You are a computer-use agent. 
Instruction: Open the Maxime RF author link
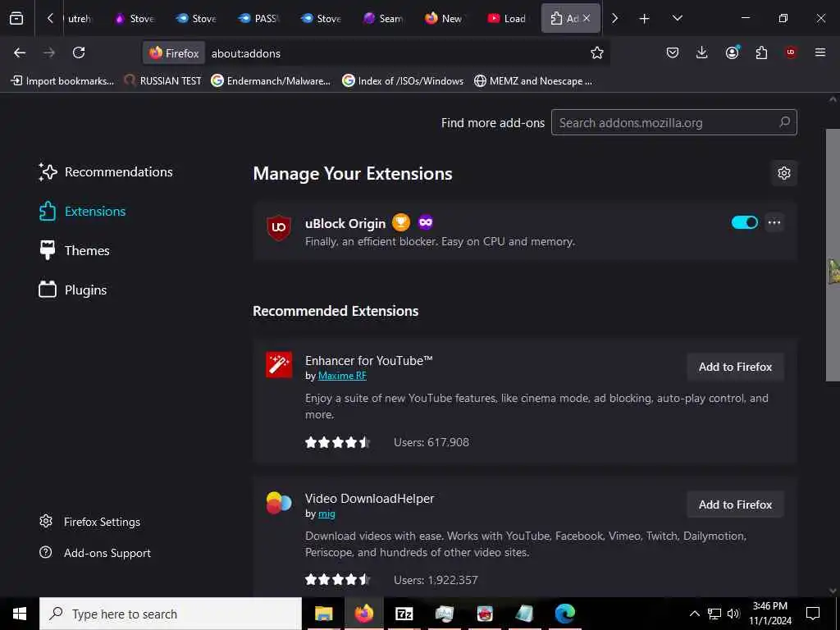[342, 376]
